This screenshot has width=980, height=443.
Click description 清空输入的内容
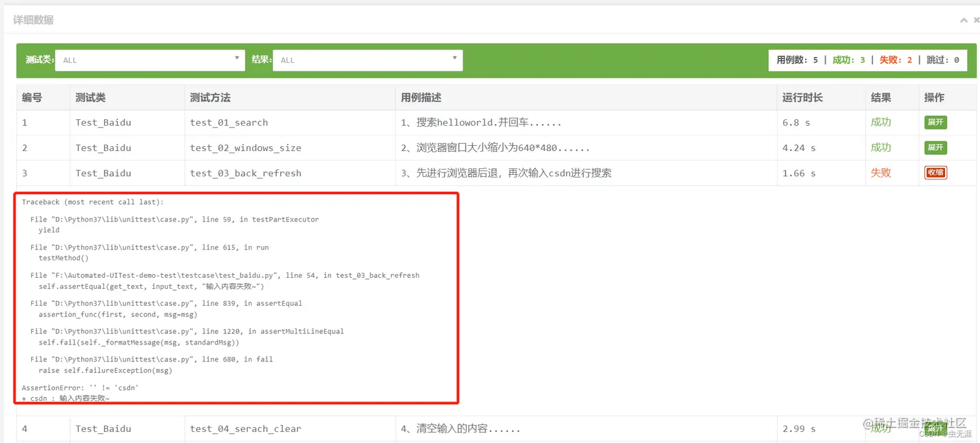click(460, 428)
